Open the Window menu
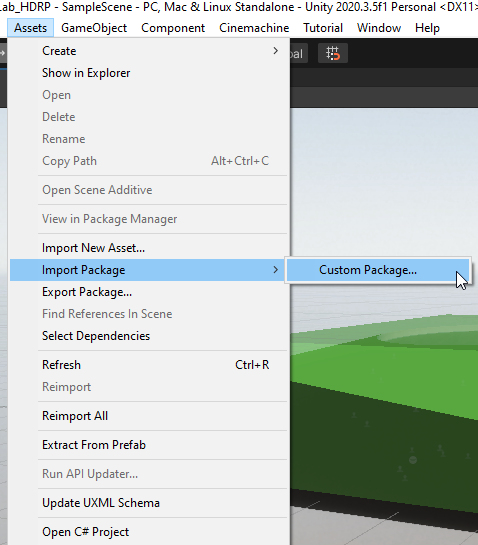Image resolution: width=478 pixels, height=545 pixels. click(x=379, y=28)
